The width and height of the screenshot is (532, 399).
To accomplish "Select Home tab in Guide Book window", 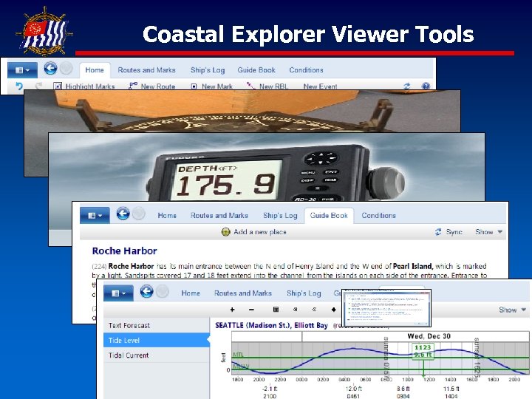I will pyautogui.click(x=167, y=216).
